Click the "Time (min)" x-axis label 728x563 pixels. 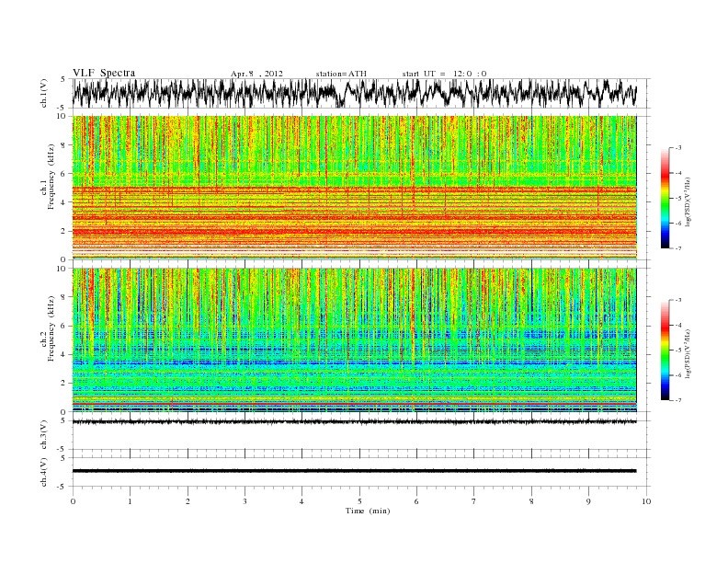pyautogui.click(x=368, y=511)
